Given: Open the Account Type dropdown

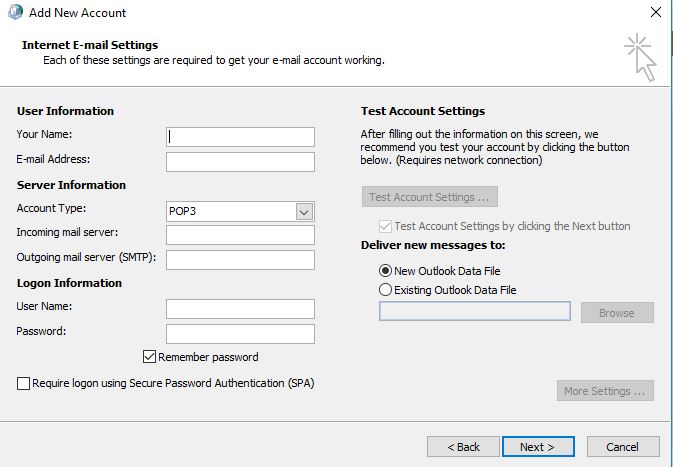Looking at the screenshot, I should [x=305, y=211].
